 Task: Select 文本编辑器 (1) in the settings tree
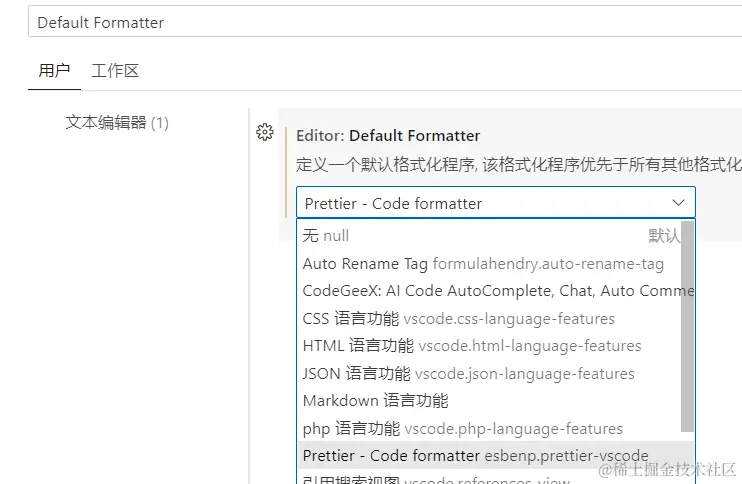click(117, 123)
